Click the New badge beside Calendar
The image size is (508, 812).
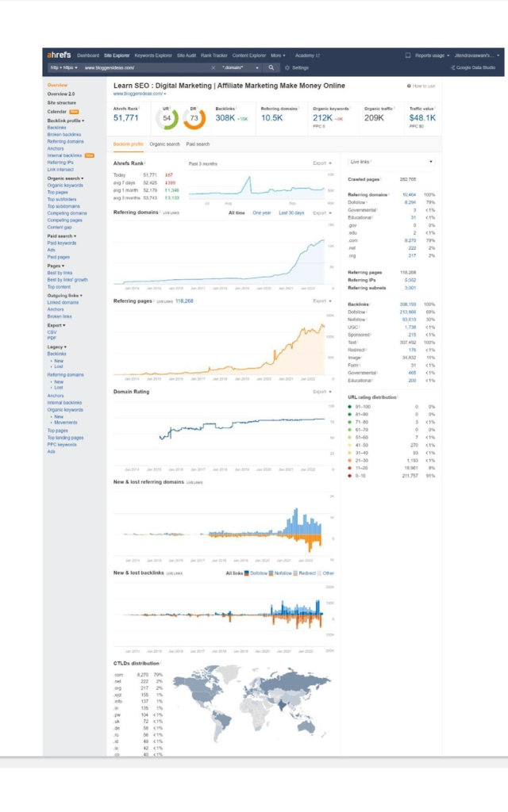(x=74, y=111)
